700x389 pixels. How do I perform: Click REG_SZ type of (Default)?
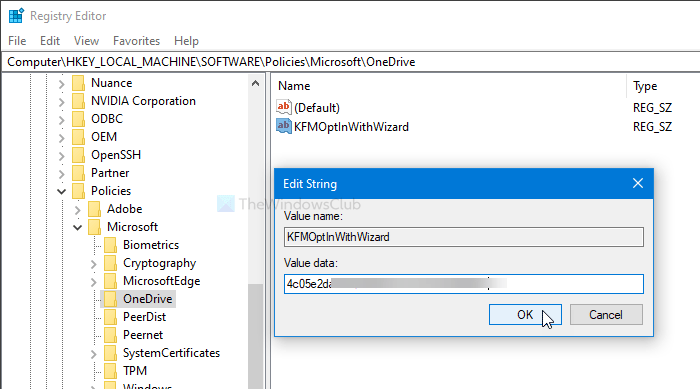coord(652,108)
